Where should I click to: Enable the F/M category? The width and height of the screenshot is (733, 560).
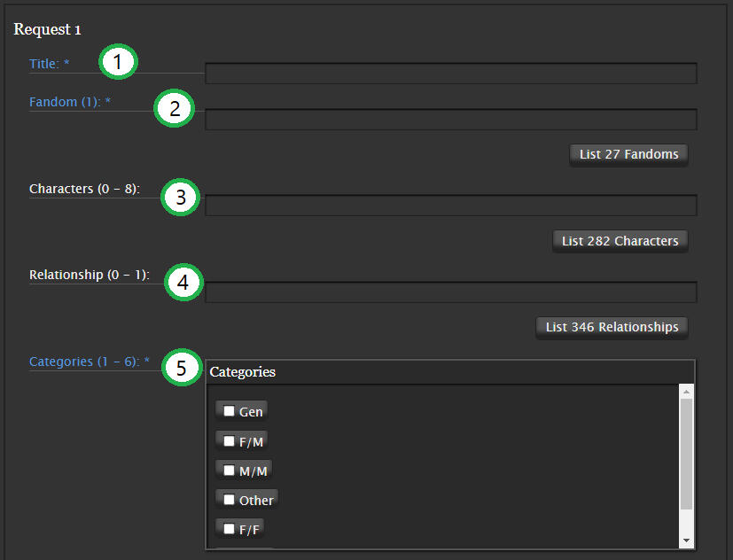click(229, 440)
